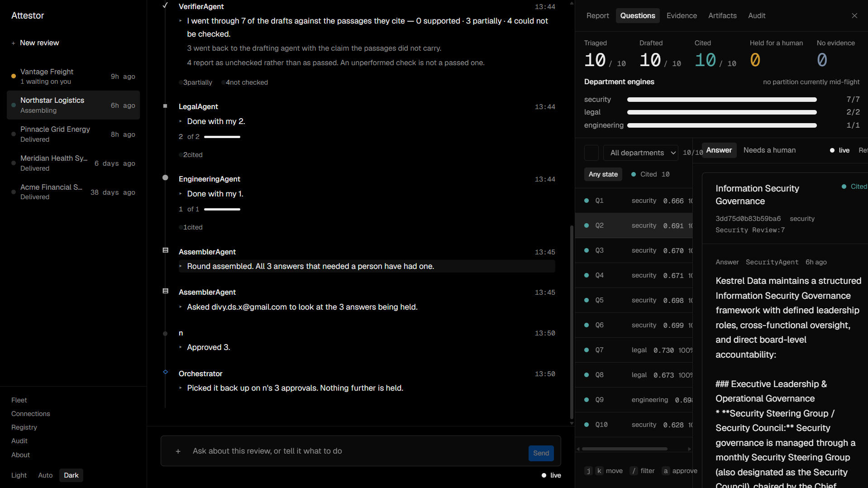
Task: Close the right side panel
Action: (x=854, y=16)
